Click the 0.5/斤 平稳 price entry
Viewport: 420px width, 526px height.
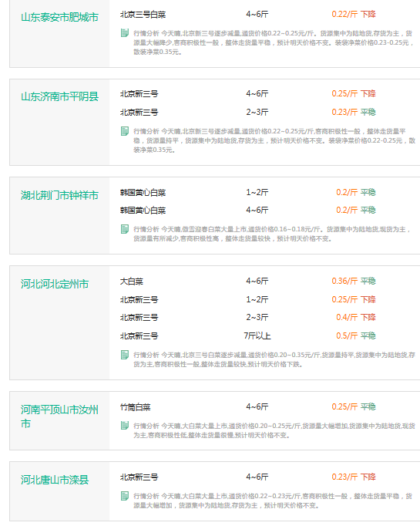pos(355,335)
